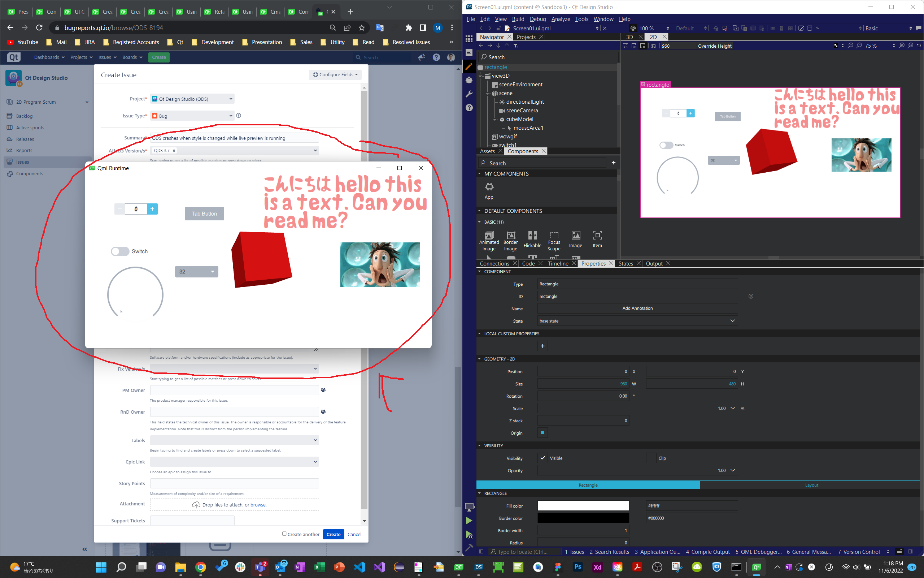
Task: Collapse the GEOMETRY - 2D section
Action: (480, 359)
